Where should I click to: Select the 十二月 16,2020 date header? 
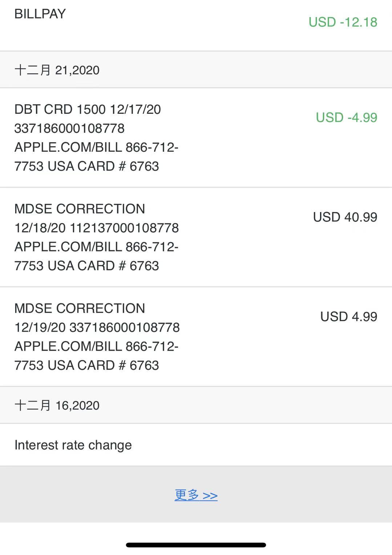click(57, 405)
